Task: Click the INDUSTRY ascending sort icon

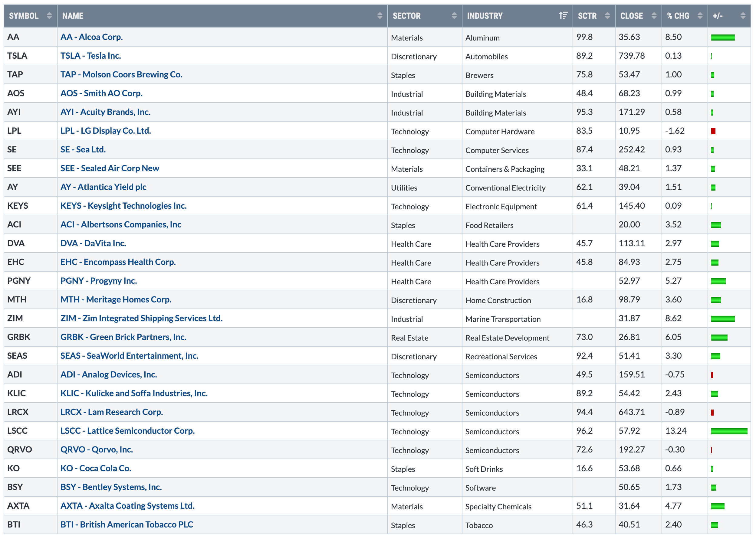Action: pyautogui.click(x=563, y=16)
